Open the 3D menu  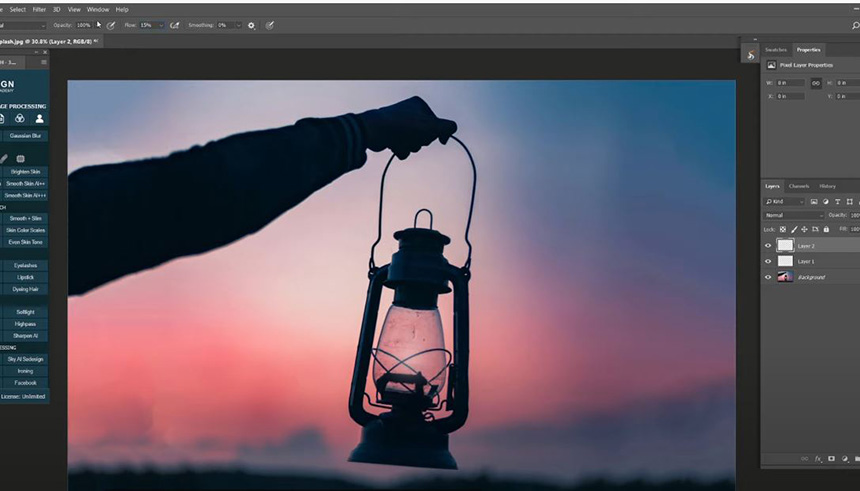click(x=56, y=9)
